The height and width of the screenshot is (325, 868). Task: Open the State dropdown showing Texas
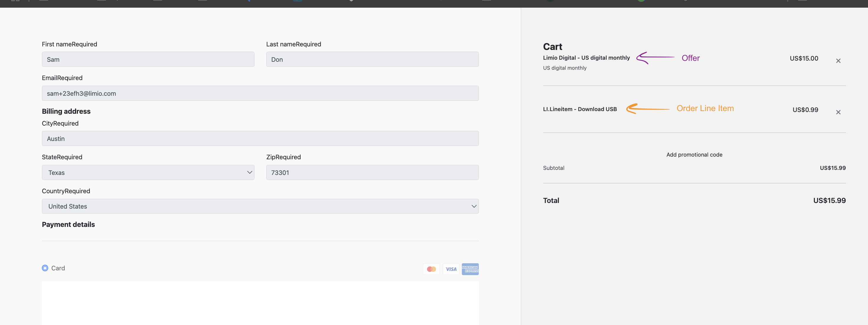tap(148, 173)
